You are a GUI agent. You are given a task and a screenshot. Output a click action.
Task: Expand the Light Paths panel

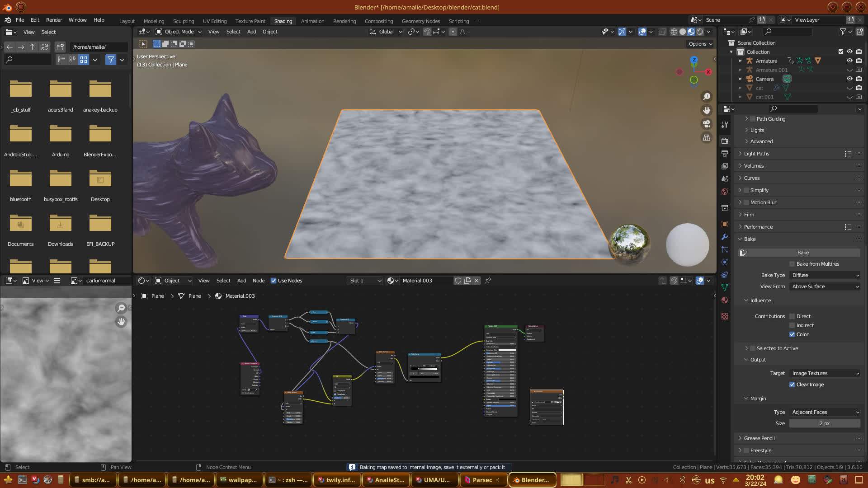pyautogui.click(x=756, y=154)
